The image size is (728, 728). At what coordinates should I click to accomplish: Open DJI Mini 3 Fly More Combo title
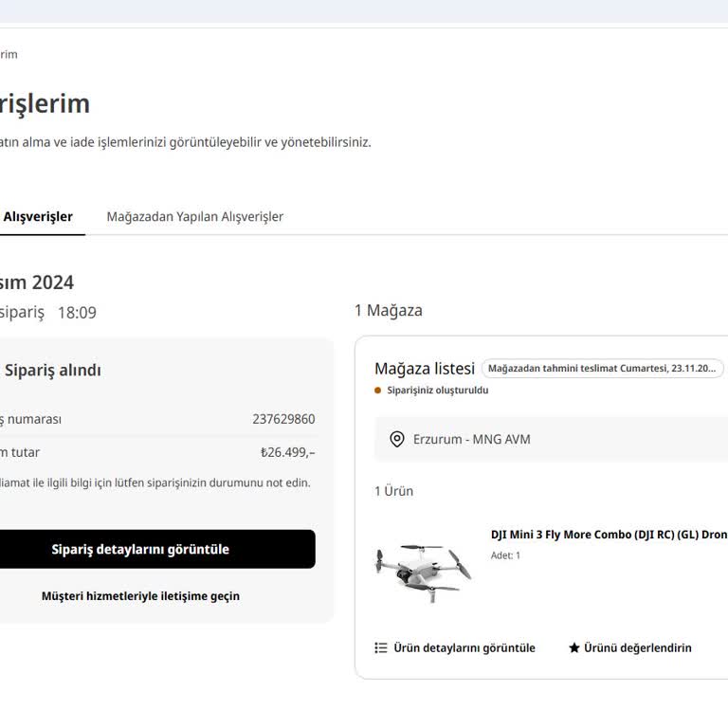pos(609,535)
